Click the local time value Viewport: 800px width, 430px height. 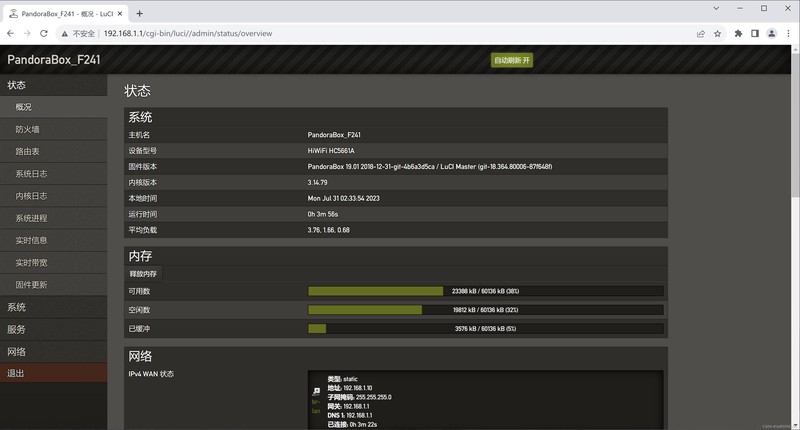click(x=343, y=198)
